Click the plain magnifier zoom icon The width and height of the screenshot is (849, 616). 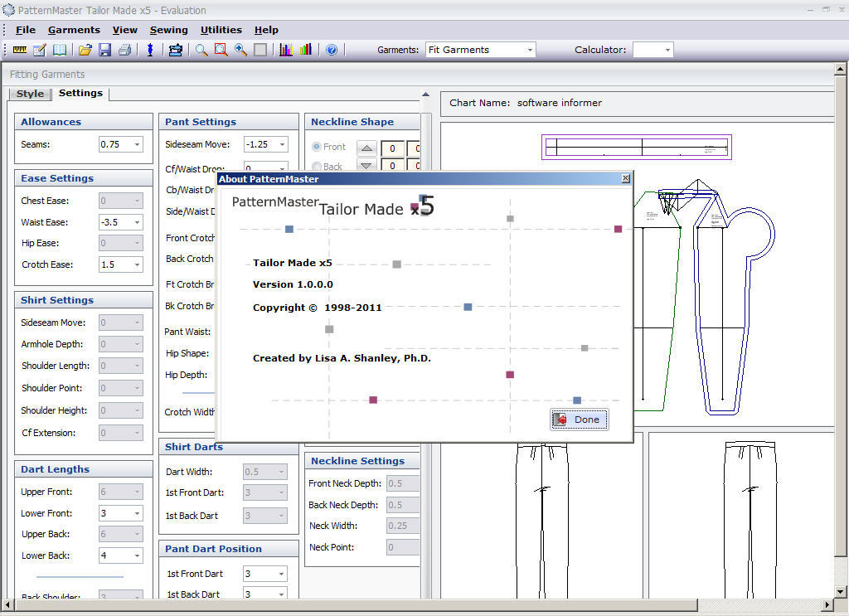201,50
